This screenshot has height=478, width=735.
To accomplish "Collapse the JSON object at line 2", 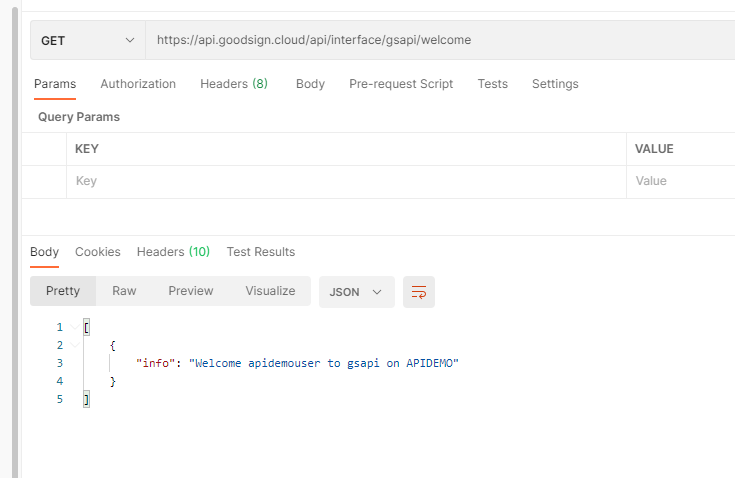I will click(x=74, y=346).
